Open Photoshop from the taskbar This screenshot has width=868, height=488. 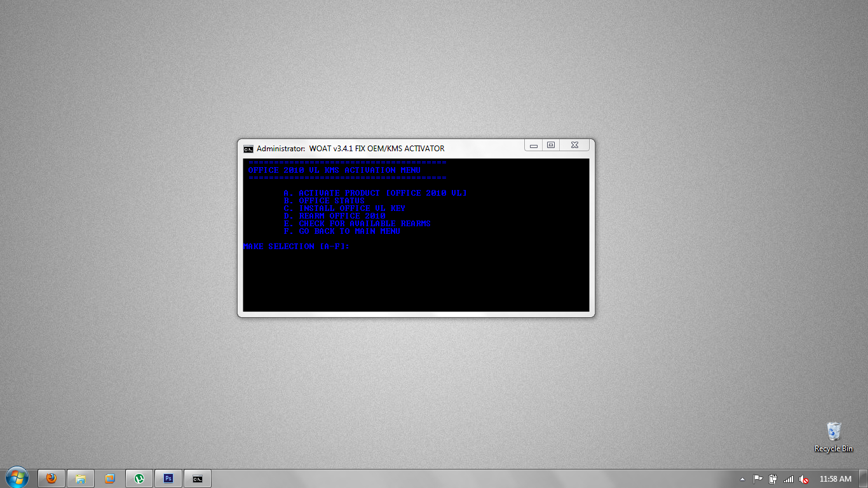click(x=168, y=478)
